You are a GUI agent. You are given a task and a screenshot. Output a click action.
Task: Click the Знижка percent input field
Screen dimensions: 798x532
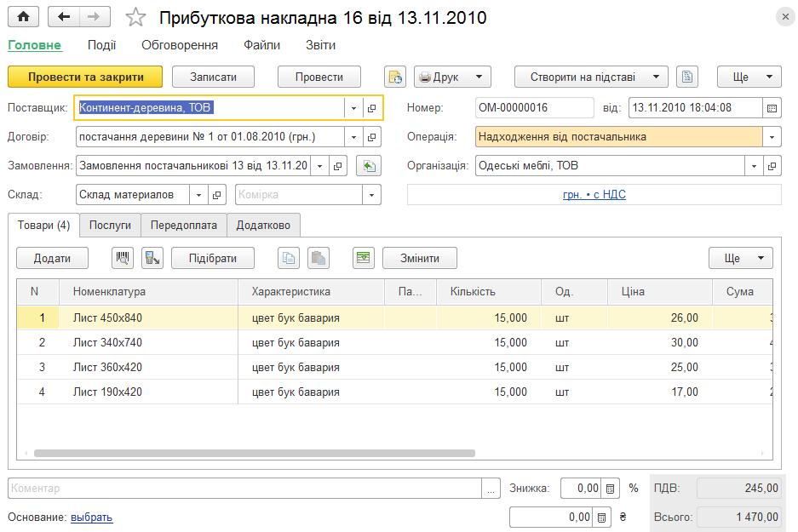point(581,489)
